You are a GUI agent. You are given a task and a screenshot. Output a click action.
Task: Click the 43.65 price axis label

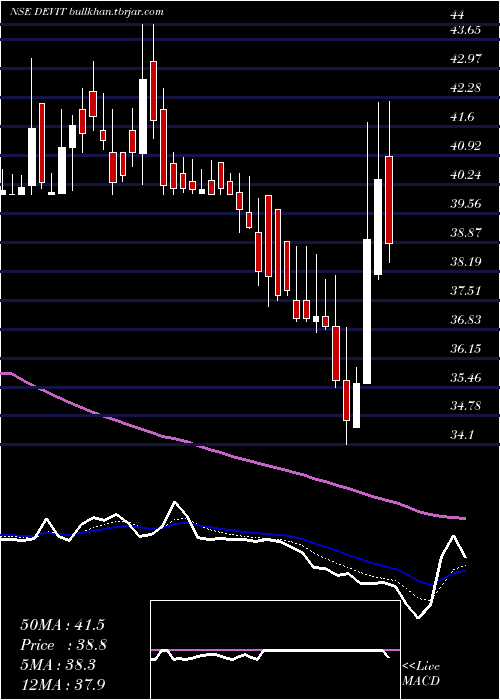[x=466, y=30]
